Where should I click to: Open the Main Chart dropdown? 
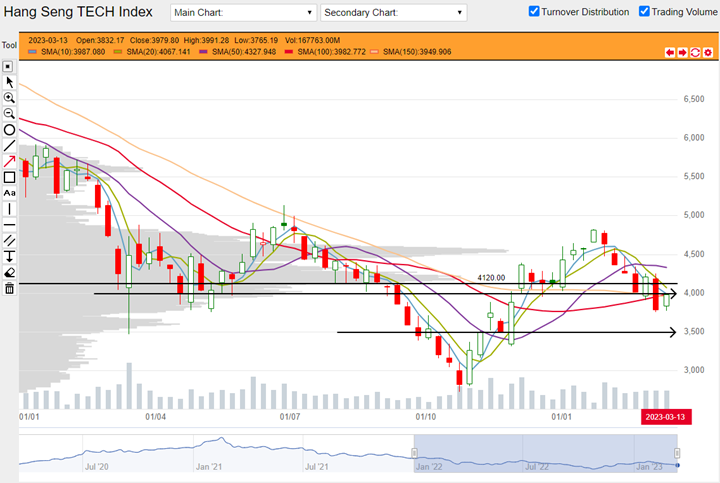pos(243,12)
